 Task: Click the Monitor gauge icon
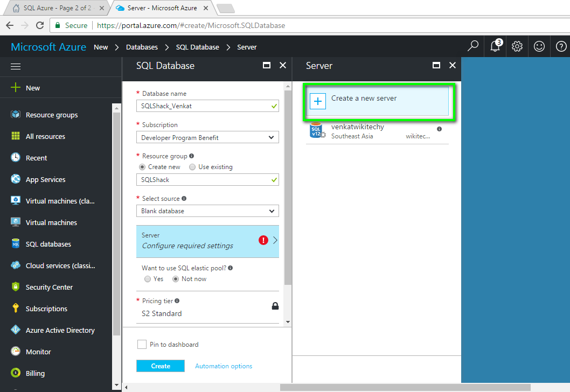[x=16, y=351]
